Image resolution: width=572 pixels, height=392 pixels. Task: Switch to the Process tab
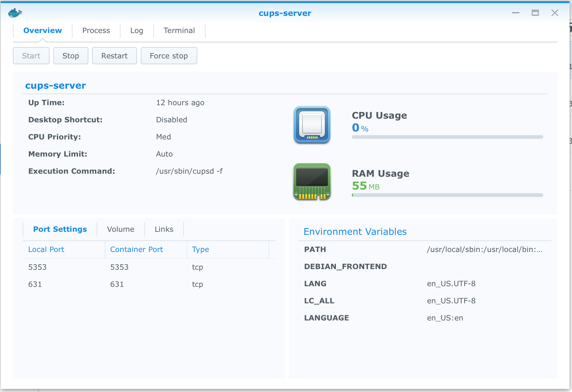(x=96, y=31)
